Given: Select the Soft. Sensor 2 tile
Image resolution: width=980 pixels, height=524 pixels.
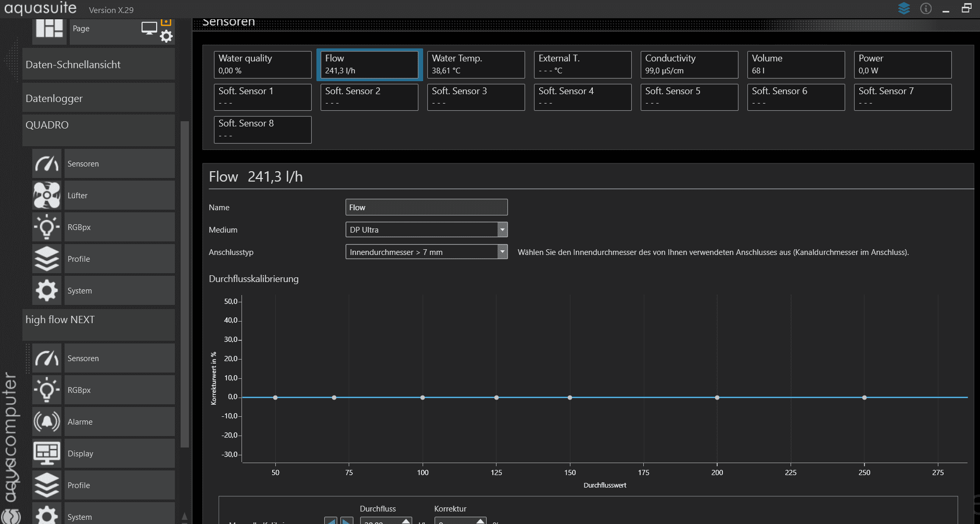Looking at the screenshot, I should pyautogui.click(x=370, y=97).
